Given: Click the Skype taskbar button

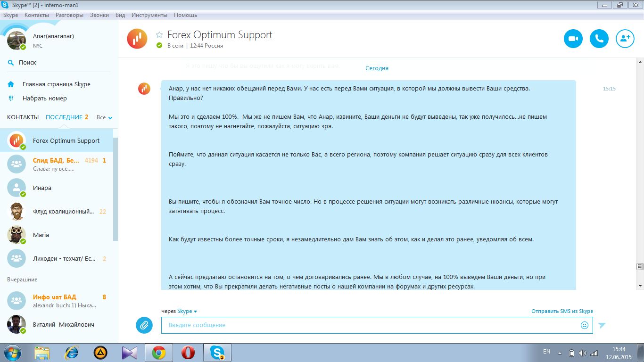Looking at the screenshot, I should point(217,353).
